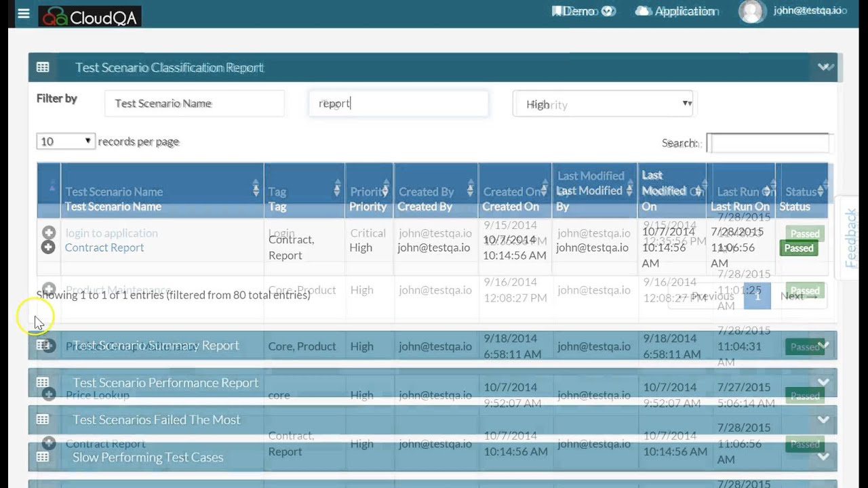868x488 pixels.
Task: Open the High priority filter dropdown
Action: [603, 104]
